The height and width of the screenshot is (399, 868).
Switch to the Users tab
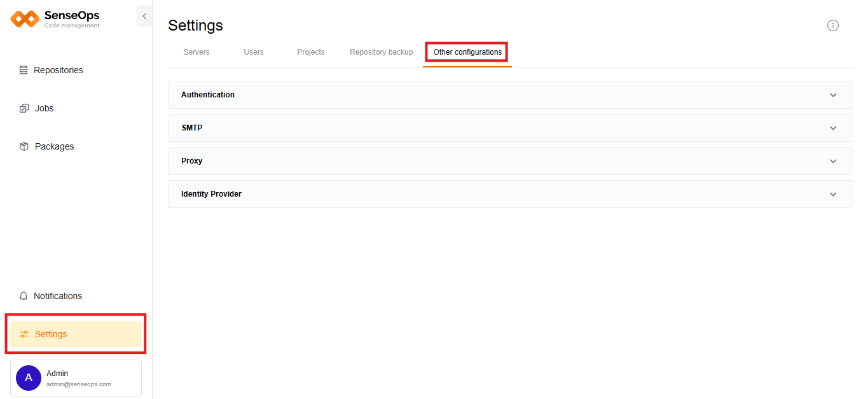254,52
